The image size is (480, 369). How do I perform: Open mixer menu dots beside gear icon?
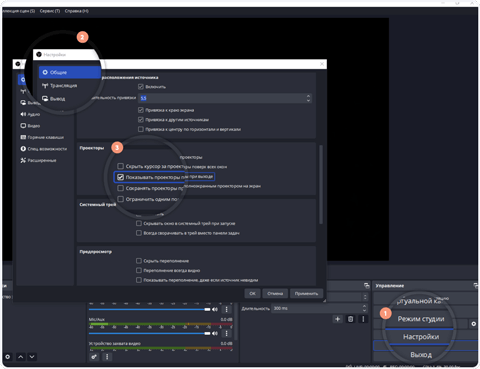(x=107, y=357)
